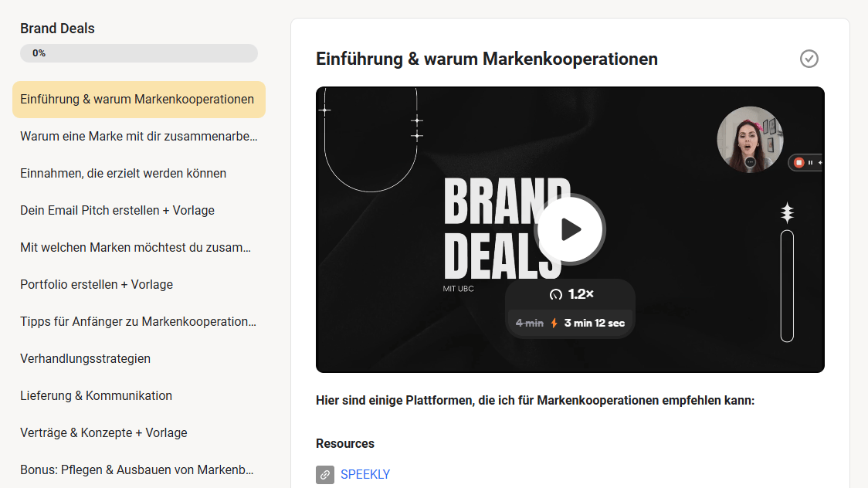This screenshot has height=488, width=868.
Task: Click the pause icon in the recording bar
Action: click(x=810, y=162)
